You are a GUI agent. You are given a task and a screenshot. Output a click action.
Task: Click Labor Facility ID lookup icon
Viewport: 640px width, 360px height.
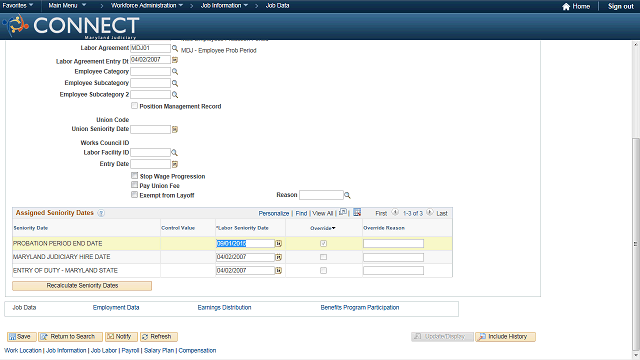(174, 153)
